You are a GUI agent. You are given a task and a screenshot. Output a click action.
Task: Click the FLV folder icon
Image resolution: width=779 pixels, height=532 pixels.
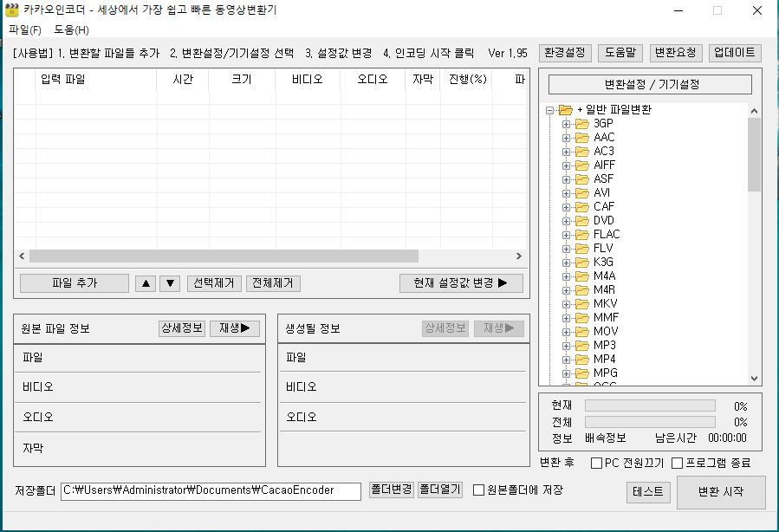pos(581,249)
